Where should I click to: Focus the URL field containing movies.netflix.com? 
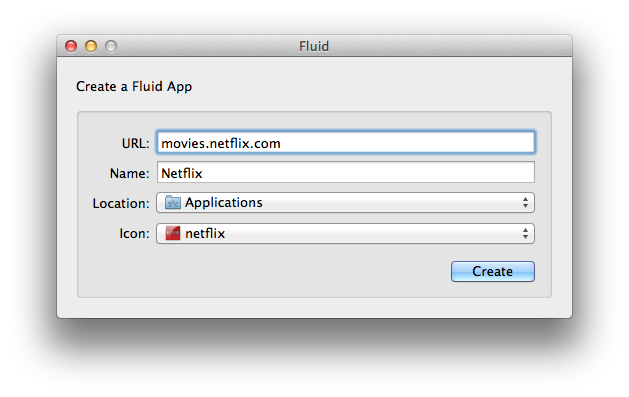click(346, 142)
